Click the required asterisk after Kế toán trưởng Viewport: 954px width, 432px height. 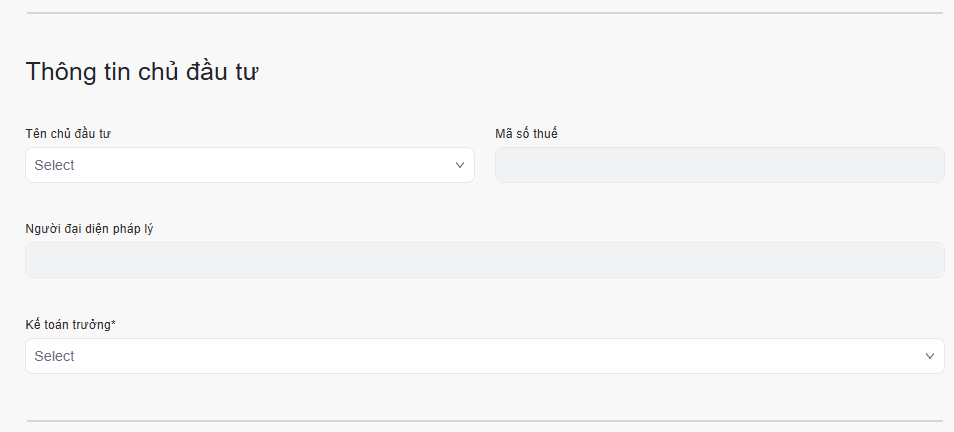pos(113,323)
